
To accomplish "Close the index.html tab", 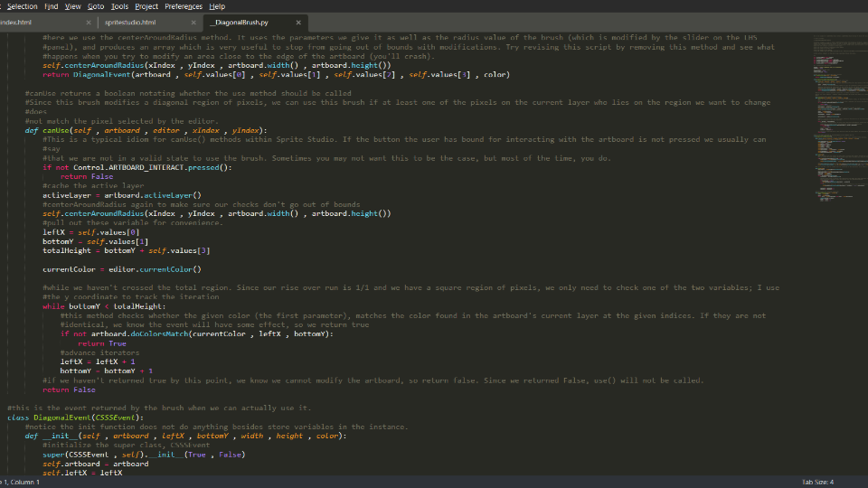I will 89,22.
